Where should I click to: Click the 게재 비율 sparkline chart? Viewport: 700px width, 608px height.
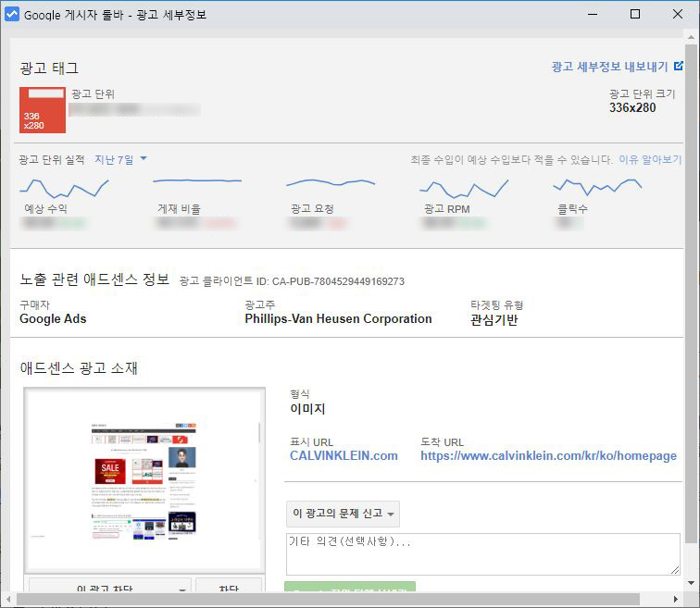tap(197, 181)
